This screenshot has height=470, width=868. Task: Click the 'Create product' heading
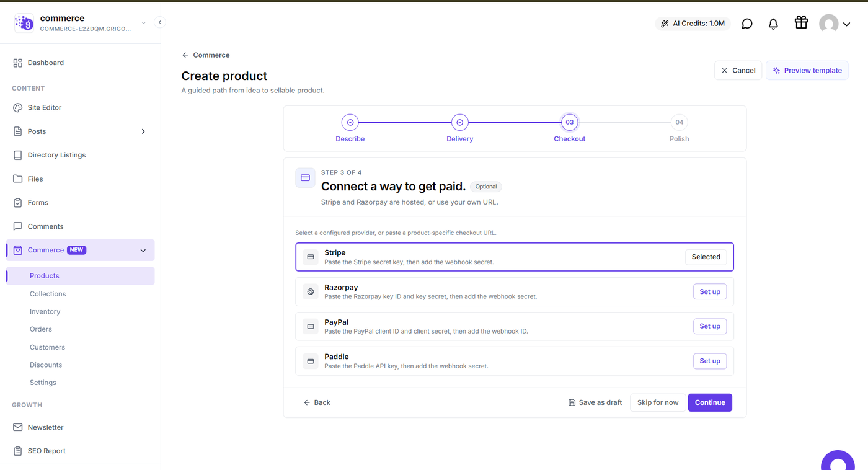224,76
